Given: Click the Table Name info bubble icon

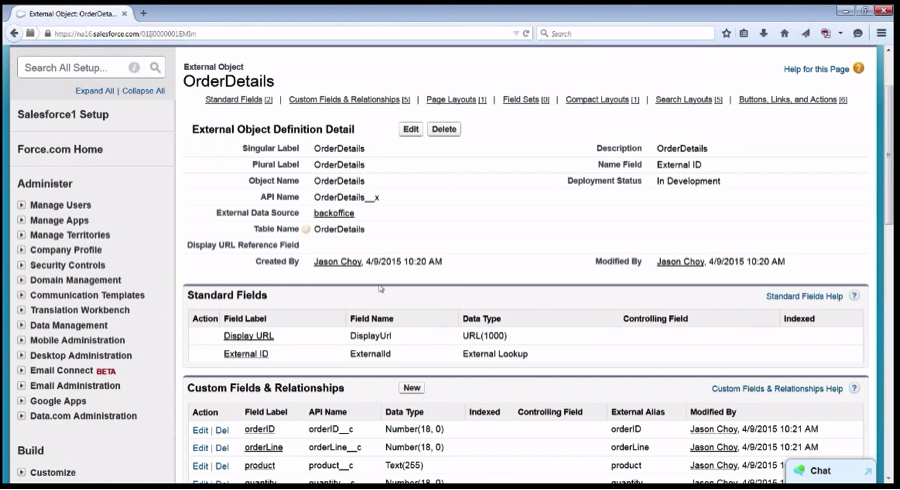Looking at the screenshot, I should [x=306, y=229].
